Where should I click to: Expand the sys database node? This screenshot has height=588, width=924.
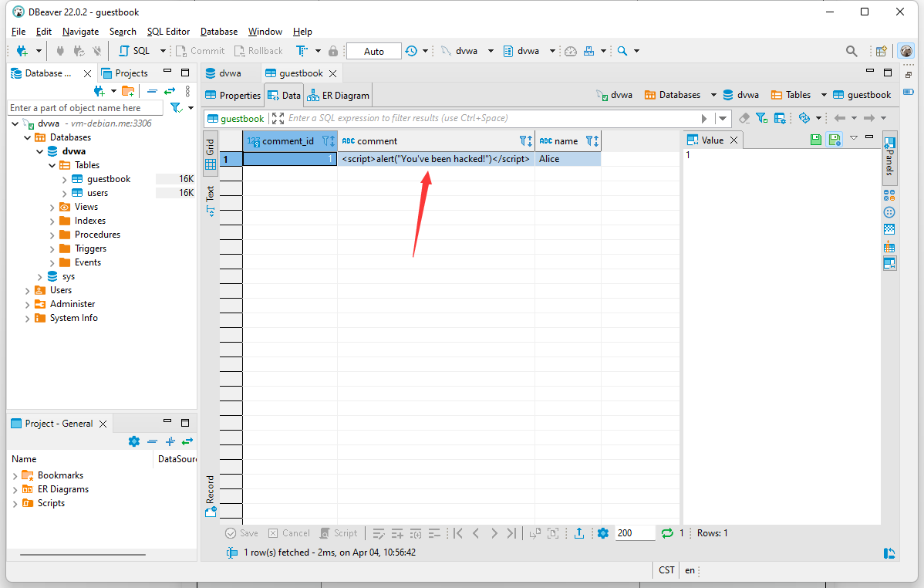click(39, 276)
